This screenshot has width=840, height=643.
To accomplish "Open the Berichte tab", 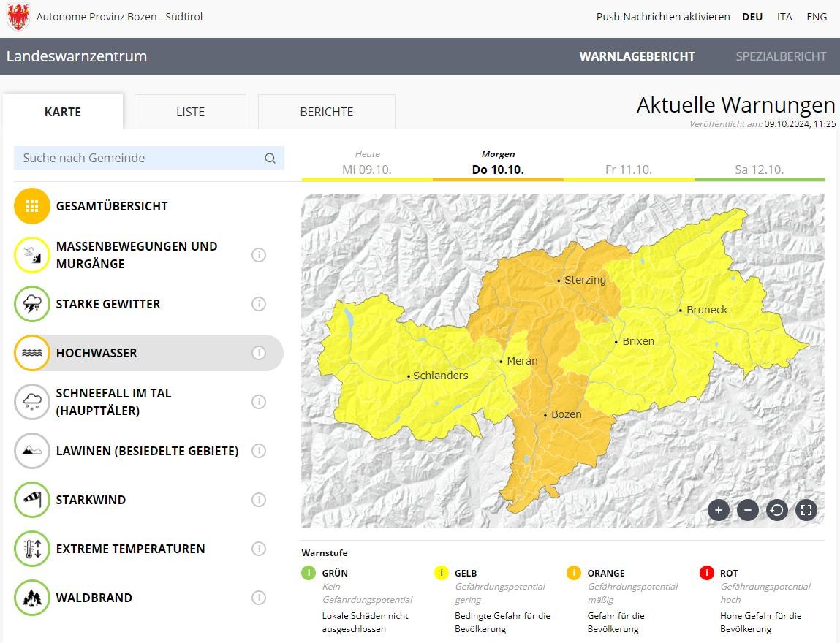I will (326, 112).
